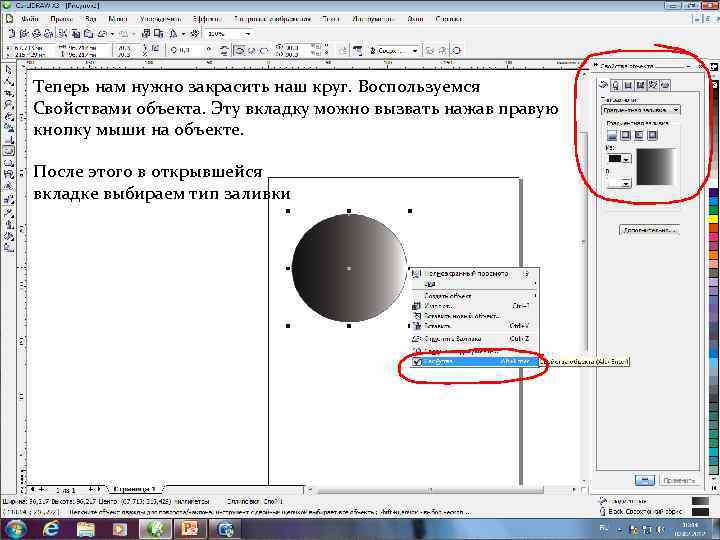The height and width of the screenshot is (540, 720).
Task: Expand the Application Launcher dropdown arrow
Action: tap(183, 34)
